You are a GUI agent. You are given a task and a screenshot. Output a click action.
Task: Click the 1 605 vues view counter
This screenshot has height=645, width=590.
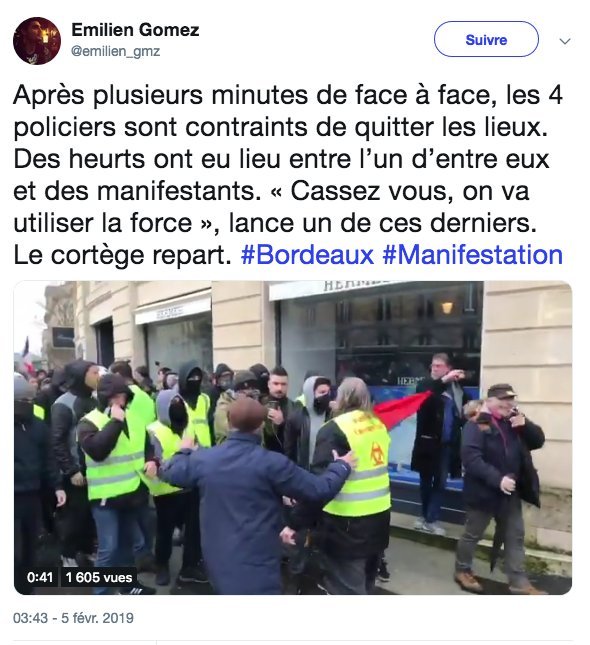point(99,577)
